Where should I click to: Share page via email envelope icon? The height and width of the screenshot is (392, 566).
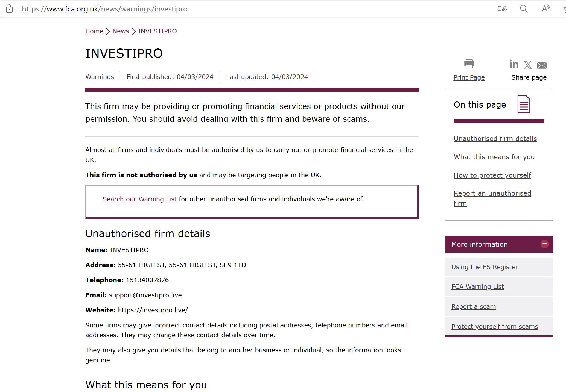542,65
